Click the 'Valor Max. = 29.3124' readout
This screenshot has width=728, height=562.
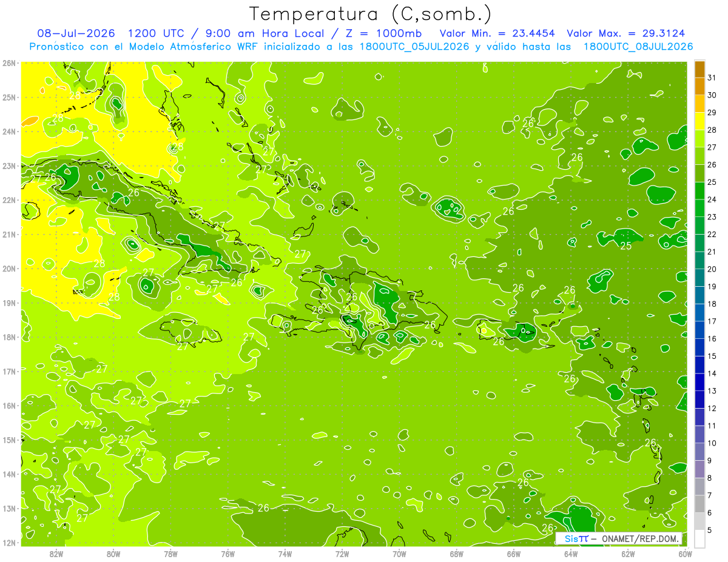626,33
